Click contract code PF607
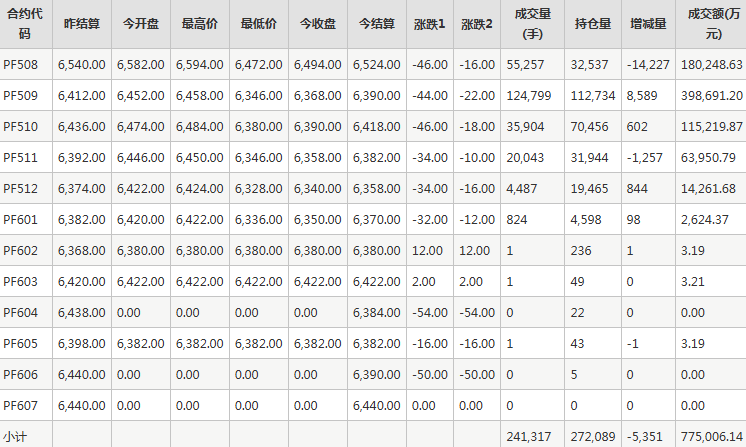 [20, 406]
